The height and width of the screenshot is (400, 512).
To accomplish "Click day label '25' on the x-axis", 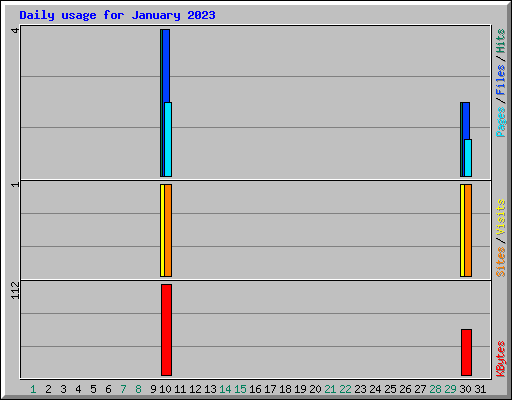I will (x=390, y=389).
